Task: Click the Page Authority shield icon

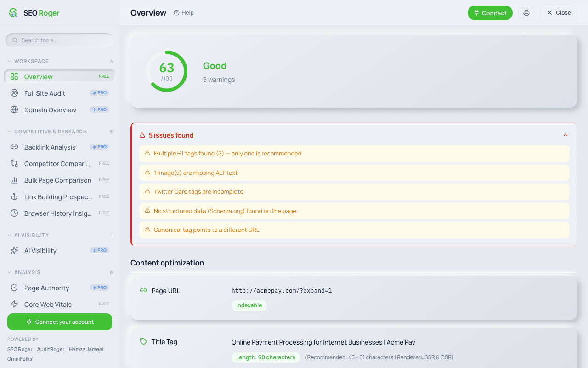Action: (14, 288)
